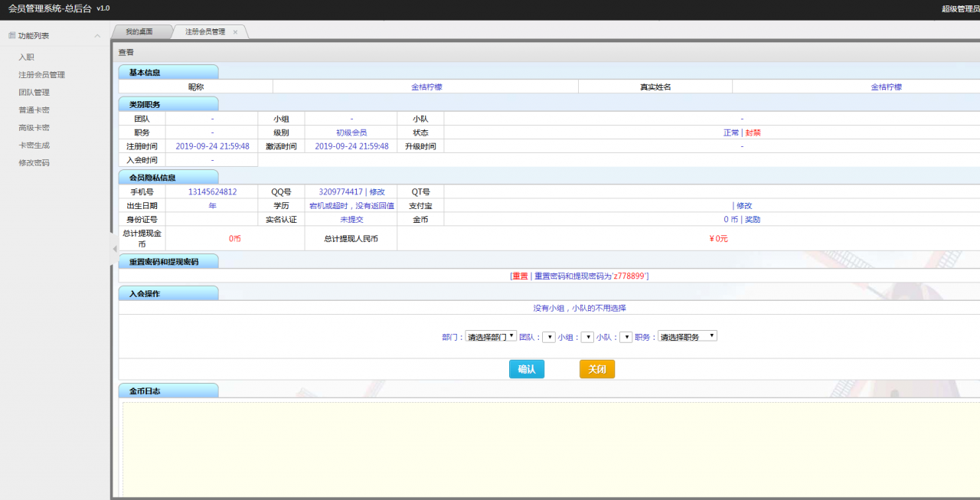This screenshot has width=980, height=500.
Task: Click the 封禁 status link
Action: coord(753,132)
